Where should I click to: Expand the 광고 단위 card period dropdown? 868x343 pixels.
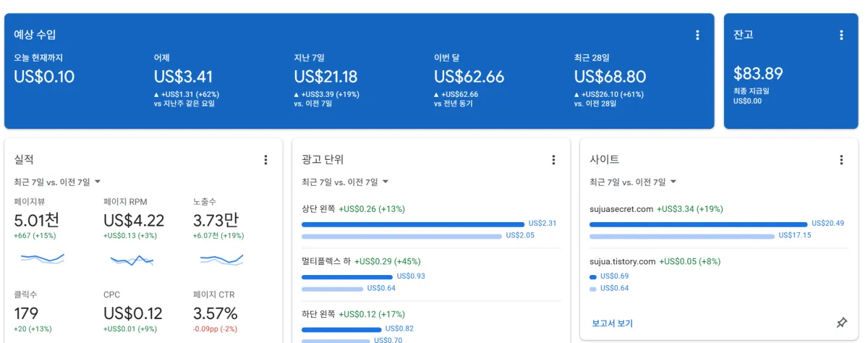point(345,182)
